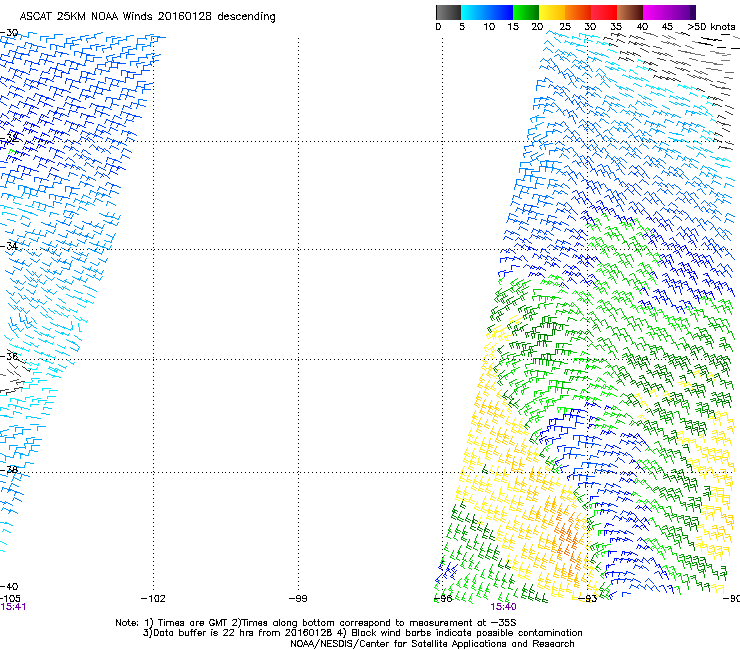740x650 pixels.
Task: Click the magenta 40-45 knots color segment
Action: [x=656, y=12]
